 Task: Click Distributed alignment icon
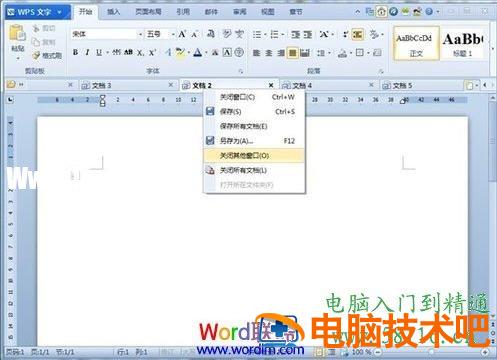[x=305, y=53]
